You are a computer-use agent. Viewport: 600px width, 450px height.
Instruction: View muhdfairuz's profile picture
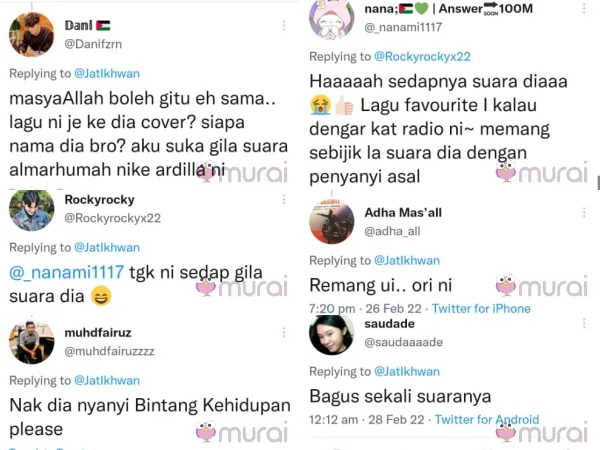tap(32, 342)
